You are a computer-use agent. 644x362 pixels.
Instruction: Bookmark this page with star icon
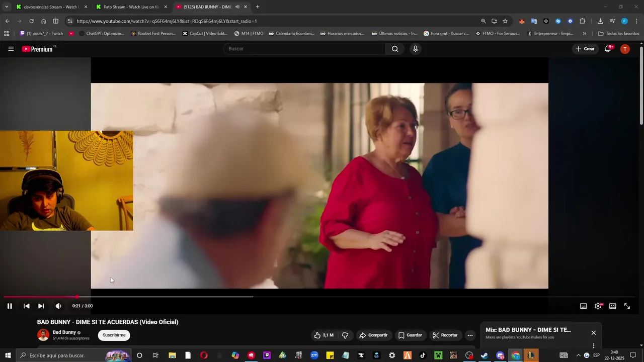point(505,21)
